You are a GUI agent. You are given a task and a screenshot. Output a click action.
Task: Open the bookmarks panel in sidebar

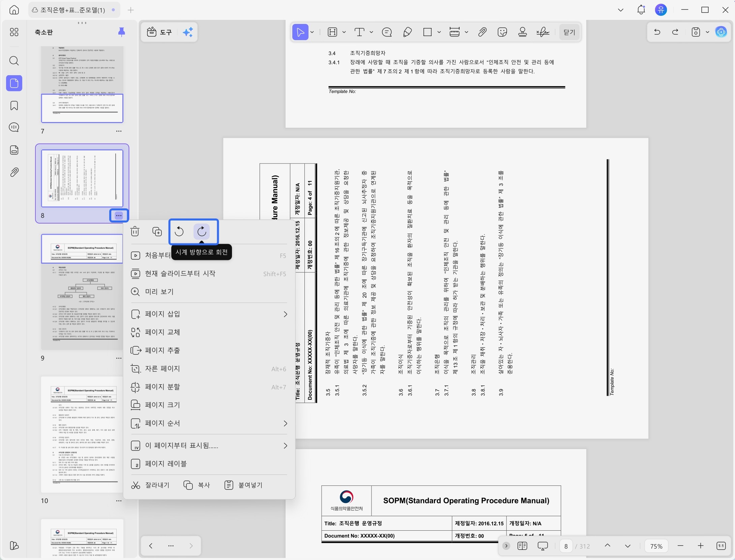[x=14, y=106]
